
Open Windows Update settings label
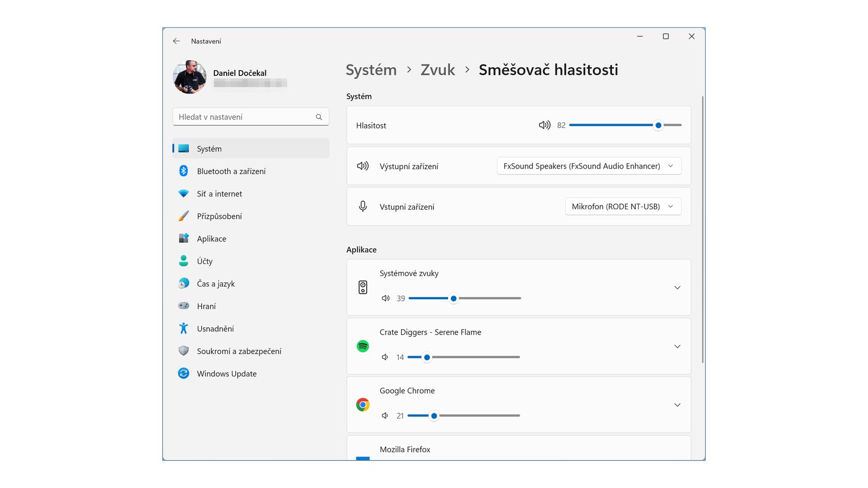tap(227, 374)
